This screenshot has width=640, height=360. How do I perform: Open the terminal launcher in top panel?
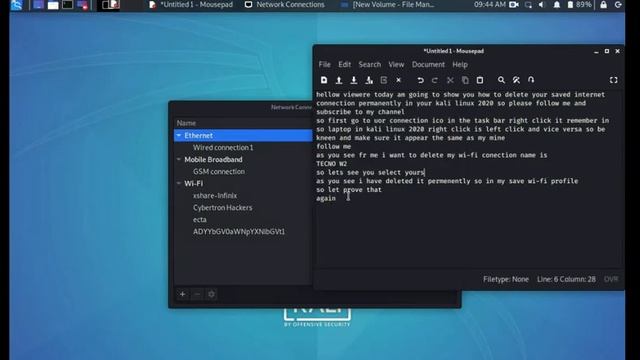(x=68, y=5)
